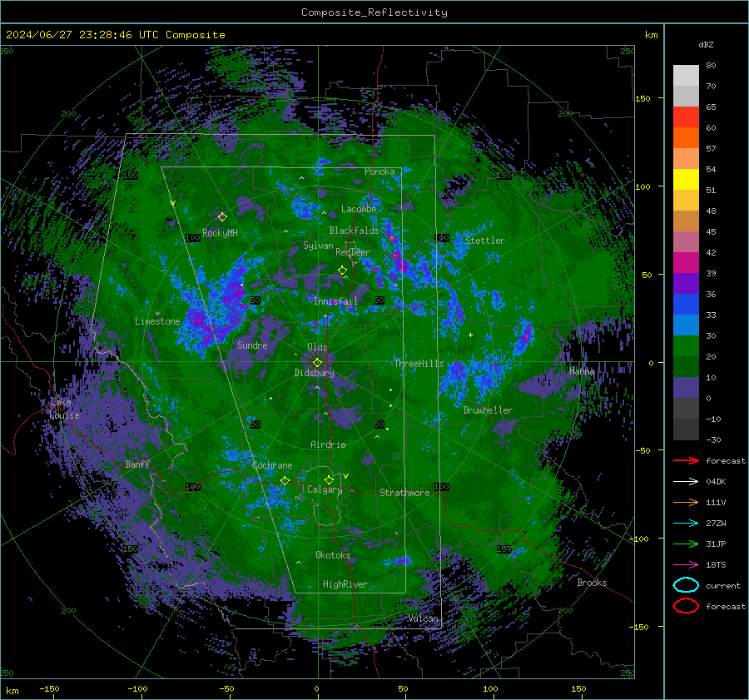The width and height of the screenshot is (749, 700).
Task: Click the ThreeHills city label
Action: pyautogui.click(x=419, y=364)
